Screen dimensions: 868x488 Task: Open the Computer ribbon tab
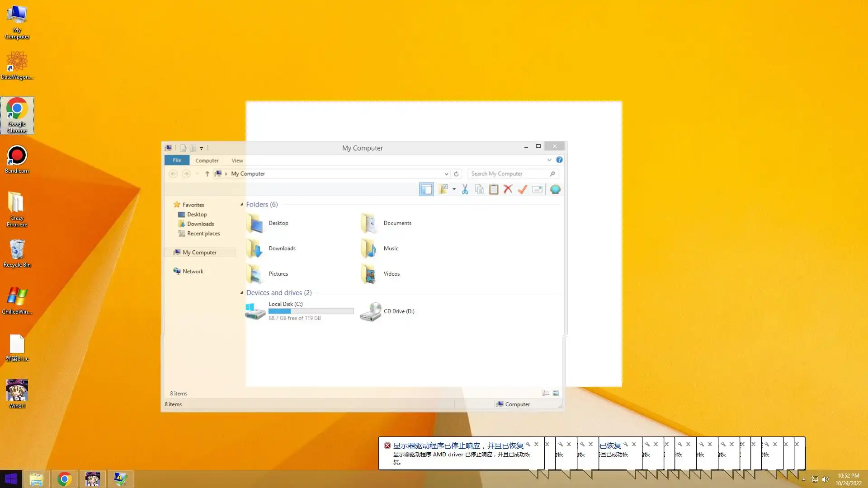tap(207, 160)
